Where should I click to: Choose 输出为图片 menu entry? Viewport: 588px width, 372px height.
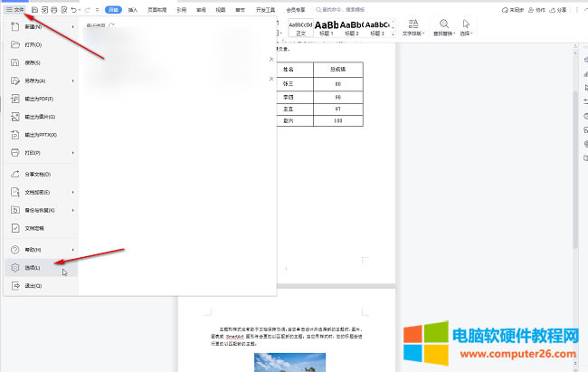(x=39, y=117)
